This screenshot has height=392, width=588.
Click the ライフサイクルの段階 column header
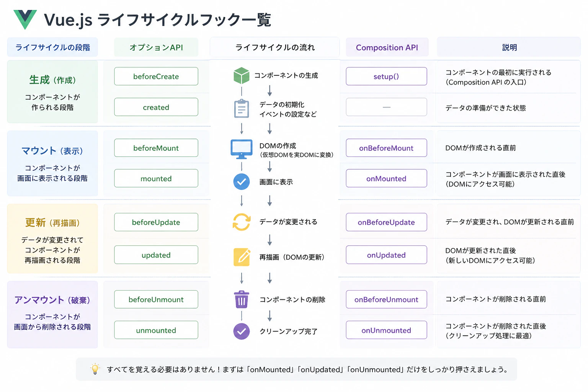tap(52, 47)
